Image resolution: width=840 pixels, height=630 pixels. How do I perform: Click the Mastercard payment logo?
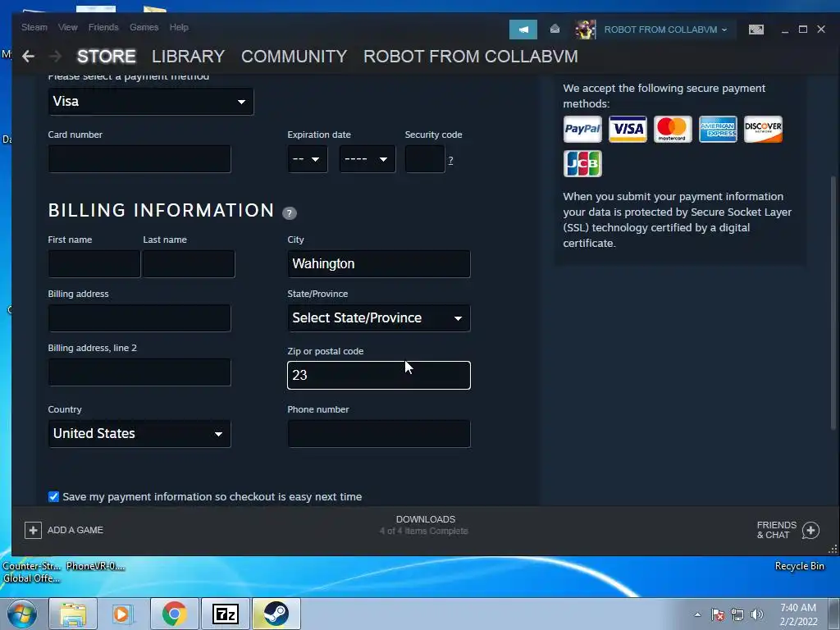673,129
